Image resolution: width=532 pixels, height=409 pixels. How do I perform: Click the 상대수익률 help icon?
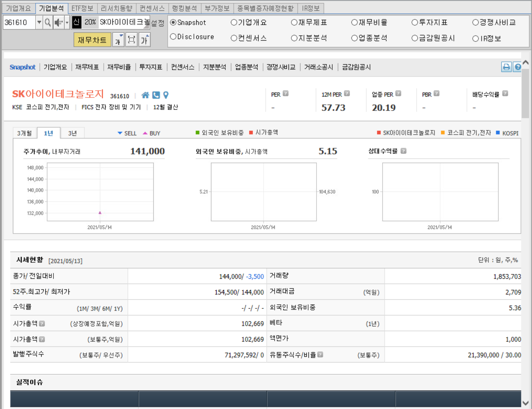(403, 151)
